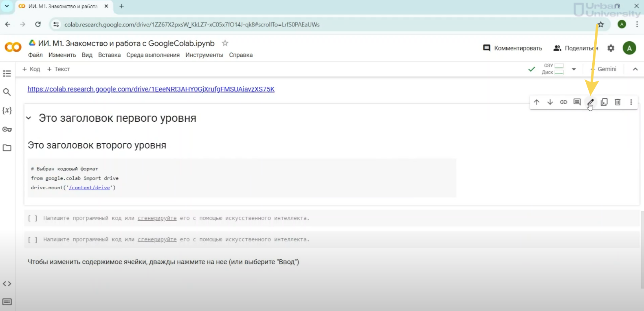
Task: Collapse the notebook header with chevron
Action: pos(635,69)
